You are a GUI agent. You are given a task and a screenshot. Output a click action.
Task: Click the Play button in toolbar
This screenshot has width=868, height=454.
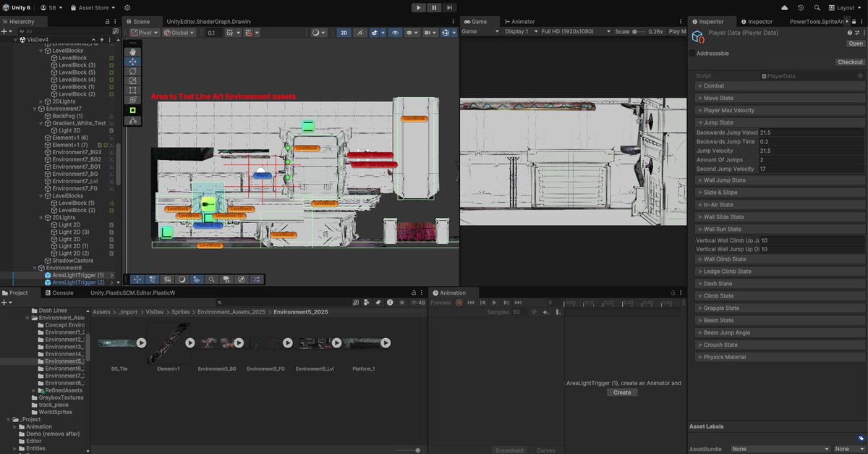pos(419,7)
